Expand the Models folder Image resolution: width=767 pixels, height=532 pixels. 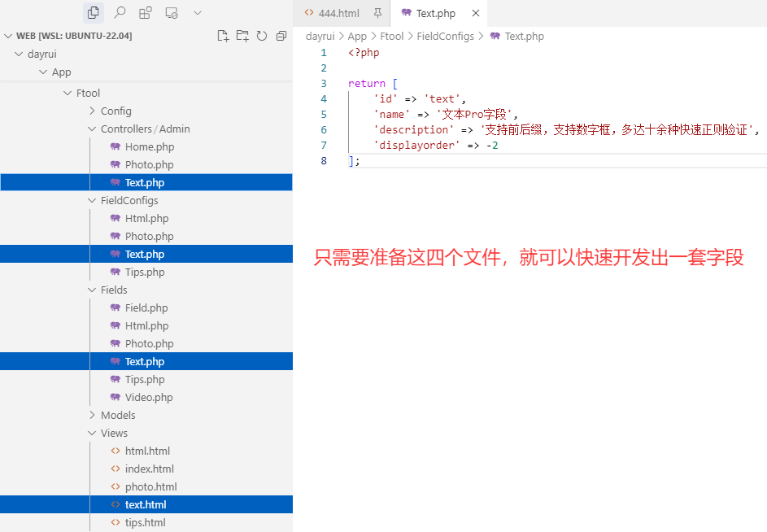click(92, 415)
